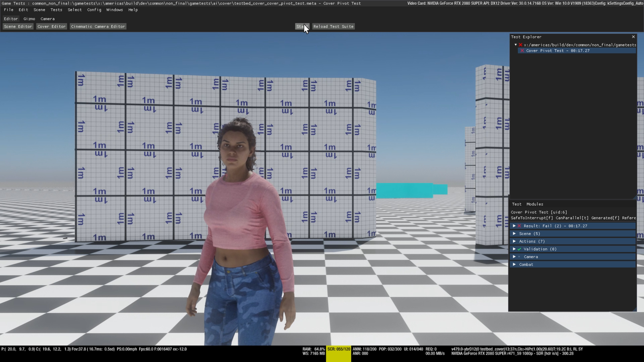Open the Tests menu
The height and width of the screenshot is (362, 644).
(56, 10)
